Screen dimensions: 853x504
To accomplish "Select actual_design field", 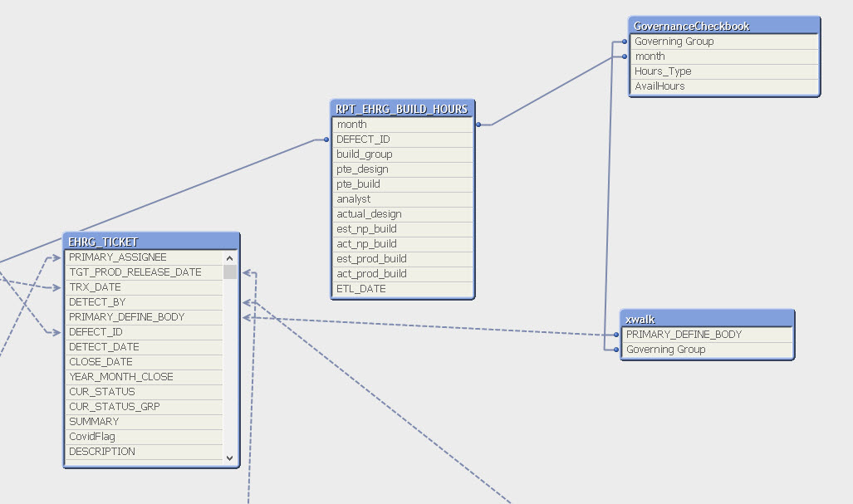I will 403,214.
